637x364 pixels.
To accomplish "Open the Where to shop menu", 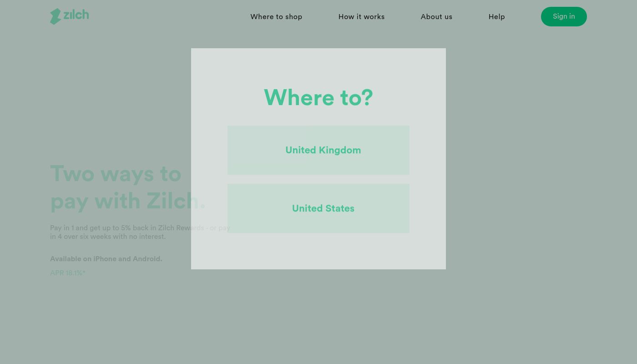I will point(276,17).
